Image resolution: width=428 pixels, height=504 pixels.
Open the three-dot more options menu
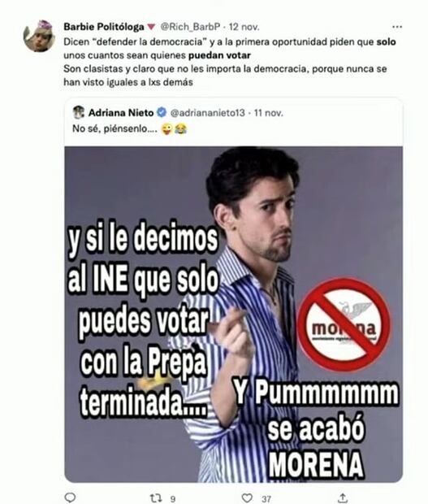pos(397,27)
